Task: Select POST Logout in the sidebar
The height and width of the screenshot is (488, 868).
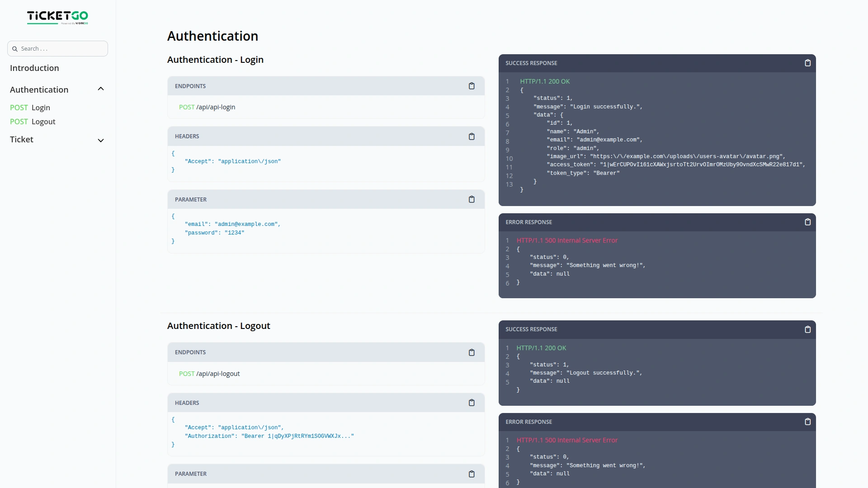Action: (33, 122)
